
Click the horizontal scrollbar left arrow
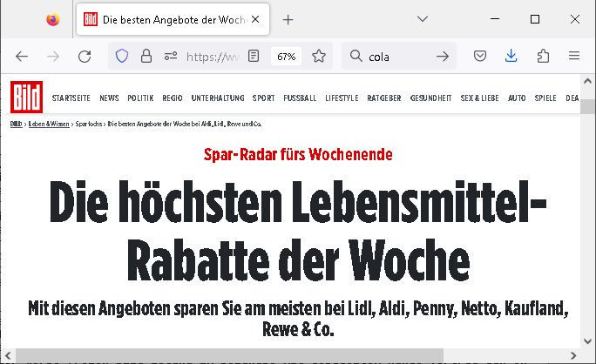coord(8,356)
